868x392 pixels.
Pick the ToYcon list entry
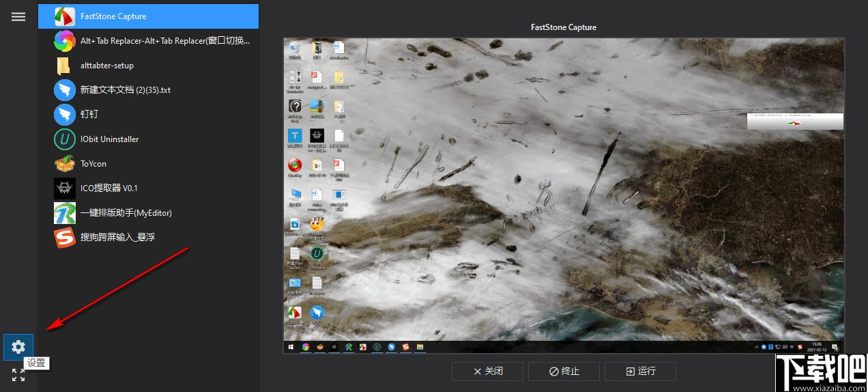[x=148, y=164]
